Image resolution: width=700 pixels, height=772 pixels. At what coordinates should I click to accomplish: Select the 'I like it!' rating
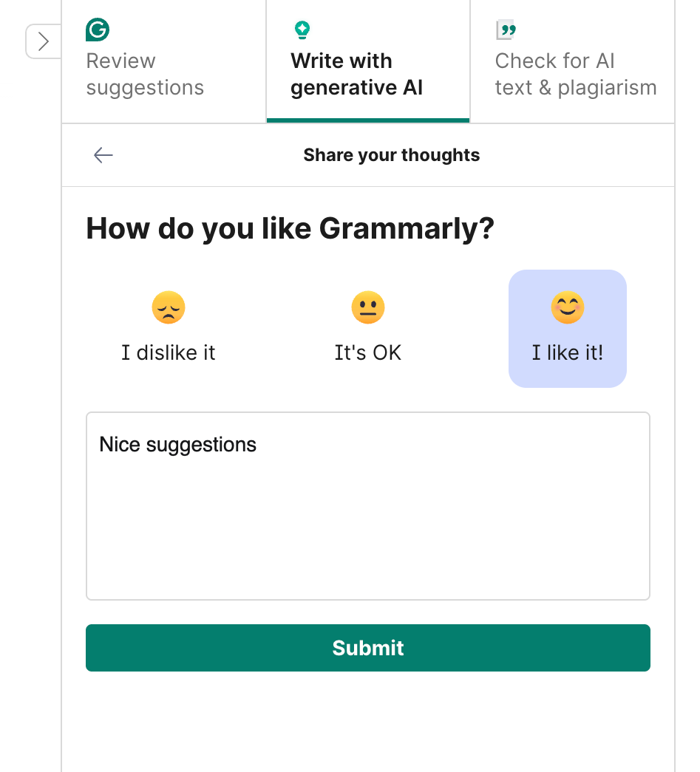point(568,329)
